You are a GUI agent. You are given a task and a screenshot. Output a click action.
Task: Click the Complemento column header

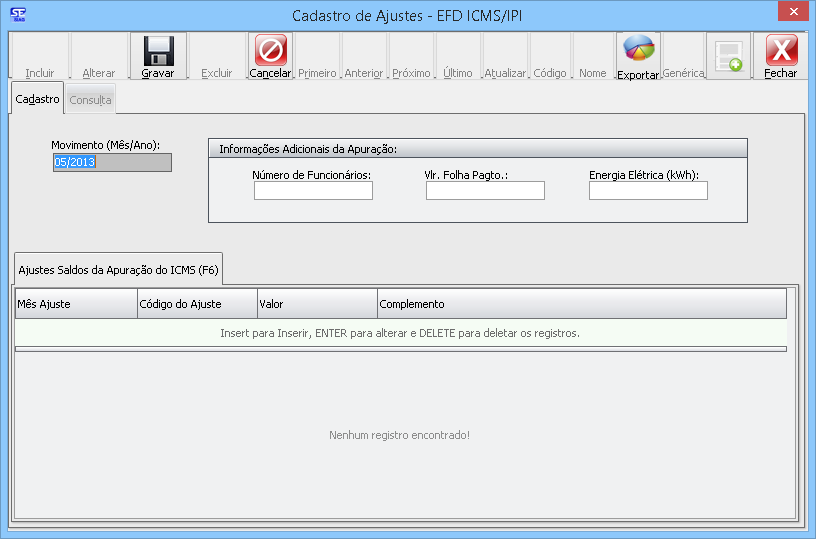click(582, 304)
